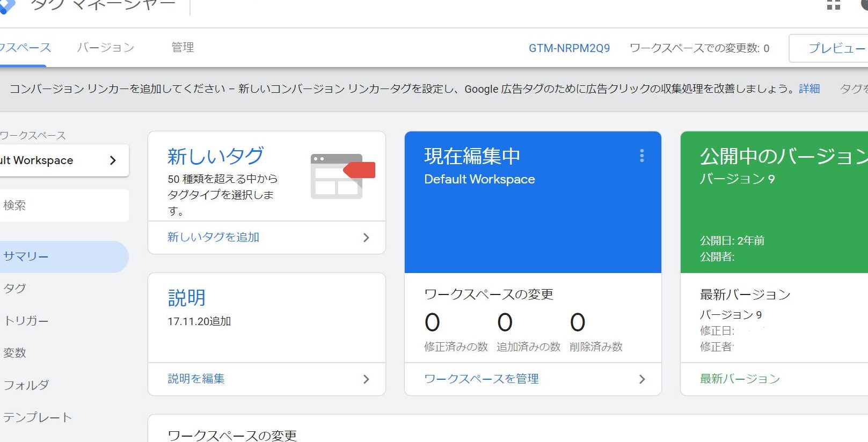The width and height of the screenshot is (868, 442).
Task: Open タグ in the sidebar
Action: (15, 289)
